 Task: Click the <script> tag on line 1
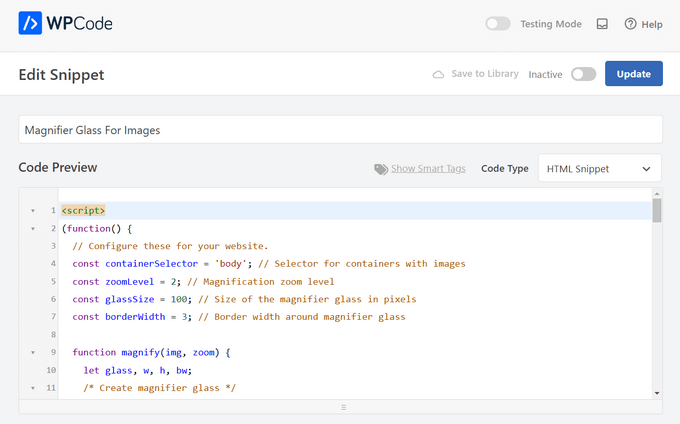coord(83,211)
